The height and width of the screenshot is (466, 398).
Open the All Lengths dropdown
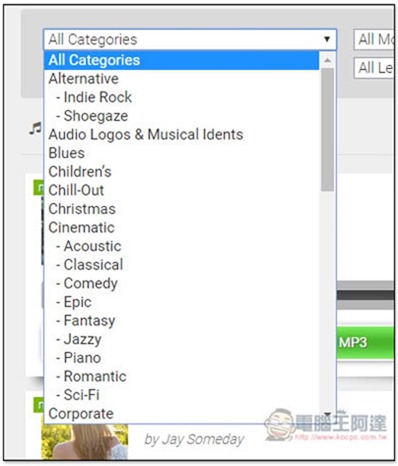point(374,68)
